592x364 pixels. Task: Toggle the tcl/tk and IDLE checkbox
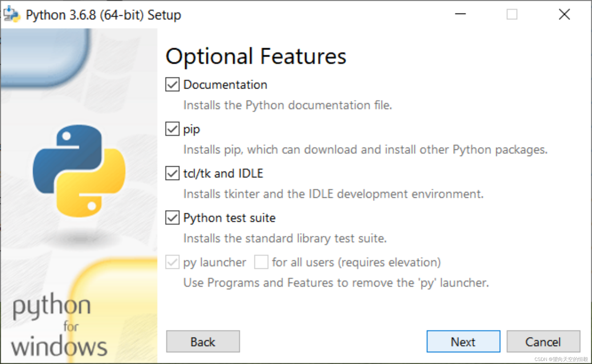pos(172,173)
